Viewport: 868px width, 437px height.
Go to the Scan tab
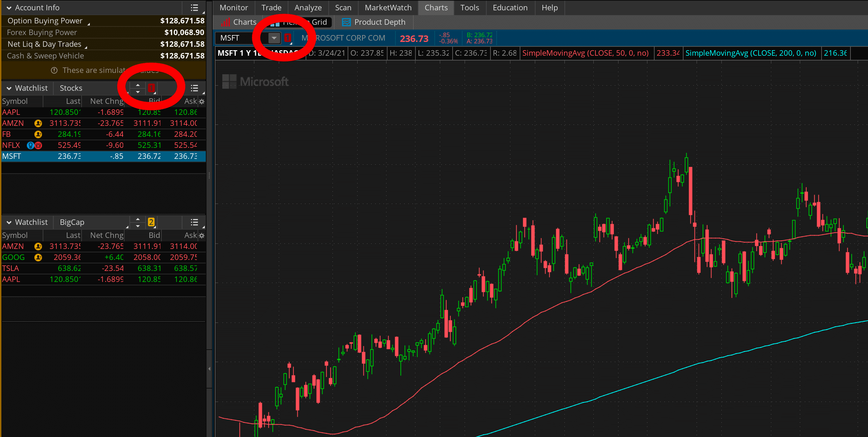(x=343, y=8)
